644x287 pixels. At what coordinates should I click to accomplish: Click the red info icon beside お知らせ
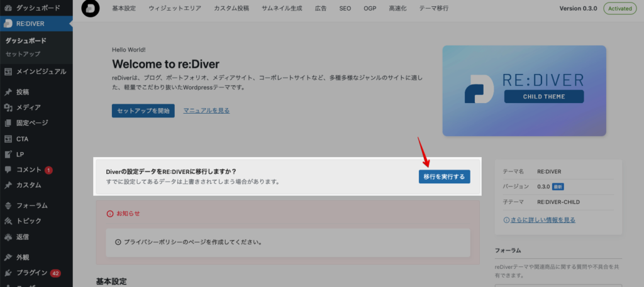109,214
